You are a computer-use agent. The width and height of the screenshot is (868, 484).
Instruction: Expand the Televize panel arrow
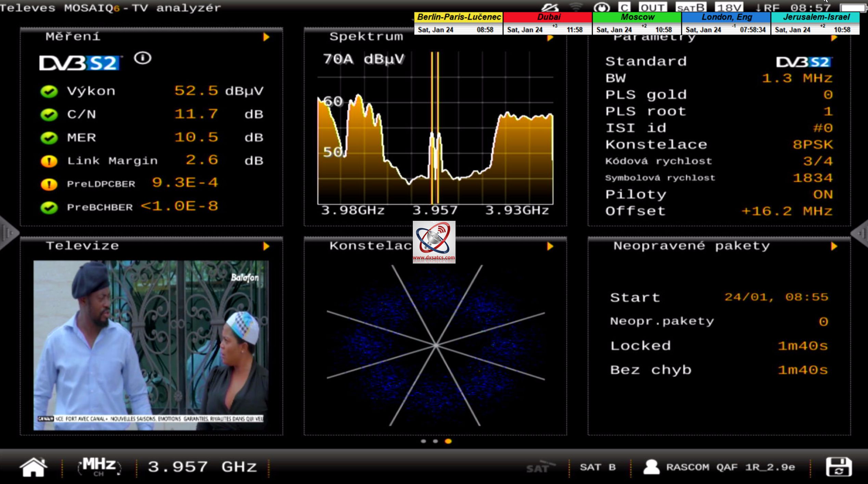tap(266, 246)
